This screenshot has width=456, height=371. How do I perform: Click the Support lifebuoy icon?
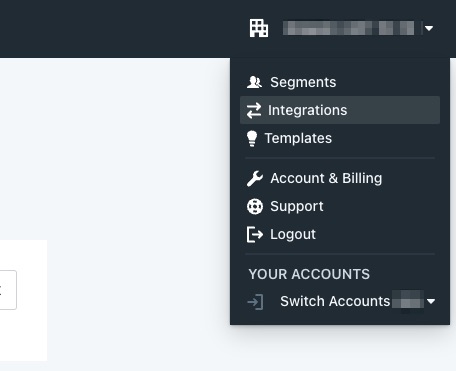pos(255,206)
